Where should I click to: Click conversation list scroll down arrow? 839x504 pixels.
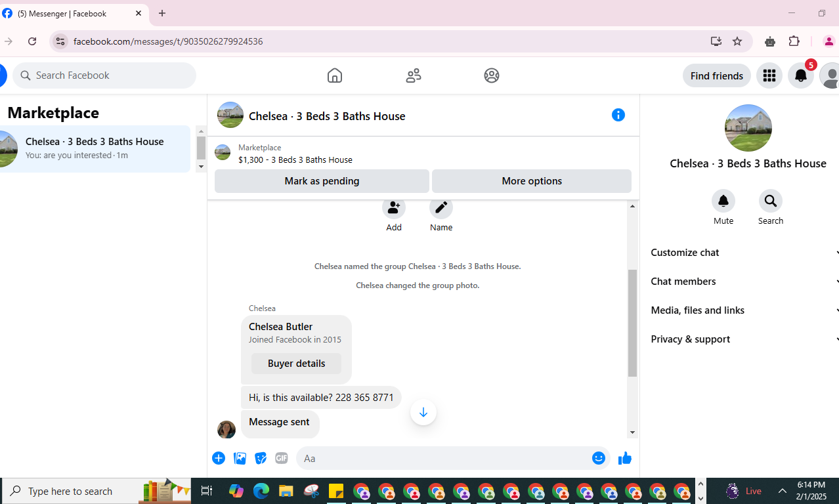pos(202,167)
